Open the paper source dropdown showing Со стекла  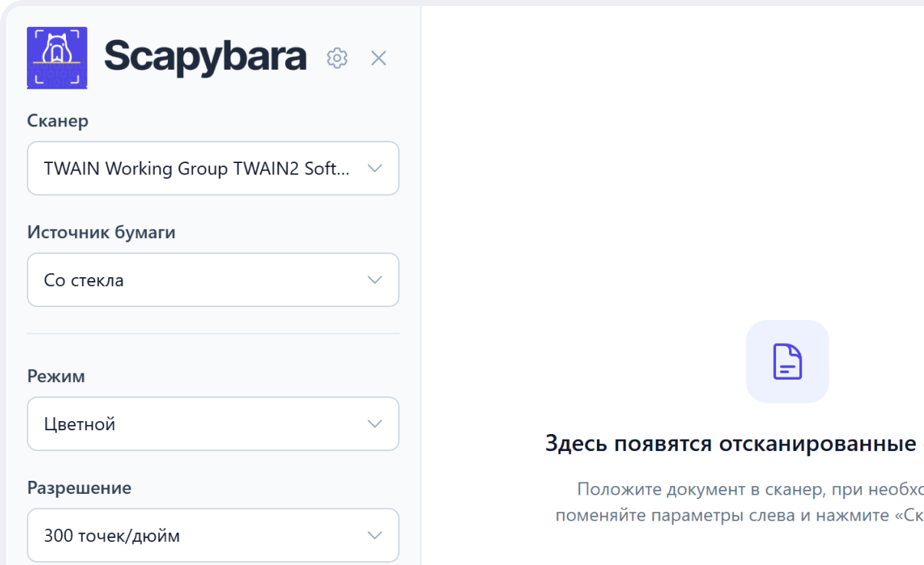213,280
